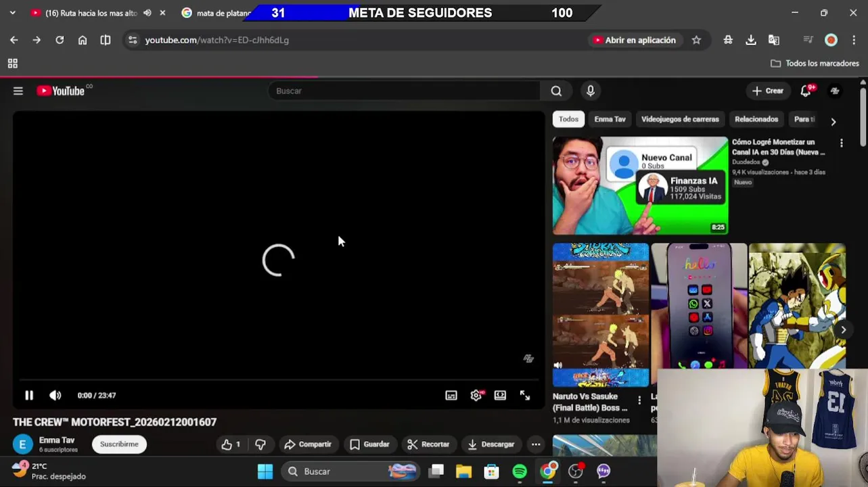The height and width of the screenshot is (487, 868).
Task: Clip the video with Recortar
Action: pyautogui.click(x=428, y=444)
